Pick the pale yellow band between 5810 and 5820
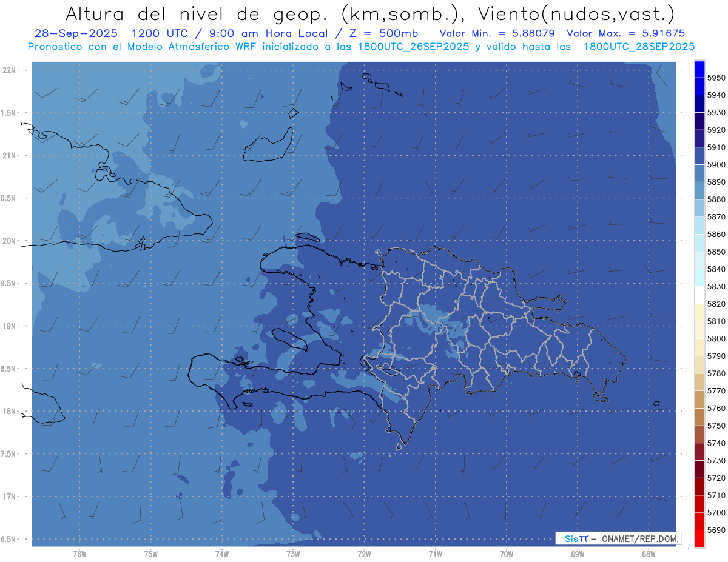 tap(699, 312)
